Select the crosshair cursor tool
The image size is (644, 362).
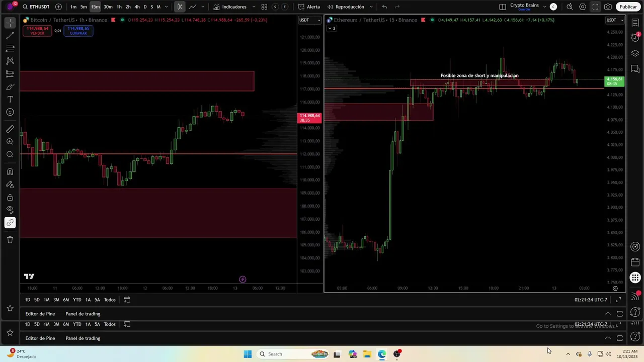(x=10, y=23)
